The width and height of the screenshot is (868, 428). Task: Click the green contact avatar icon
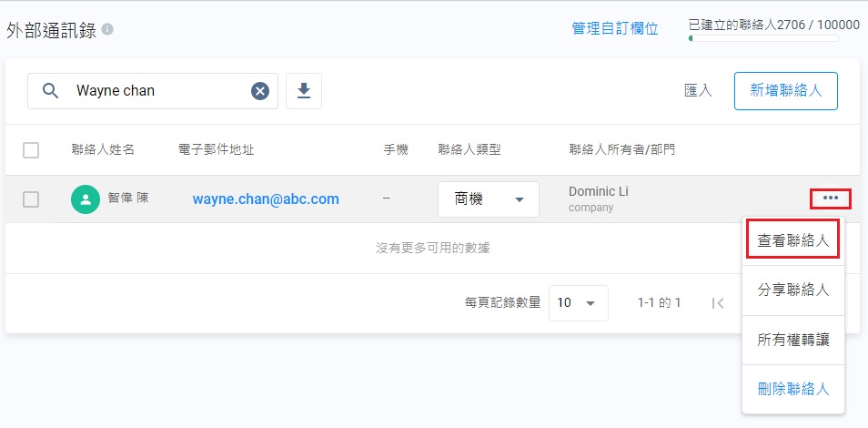(86, 199)
